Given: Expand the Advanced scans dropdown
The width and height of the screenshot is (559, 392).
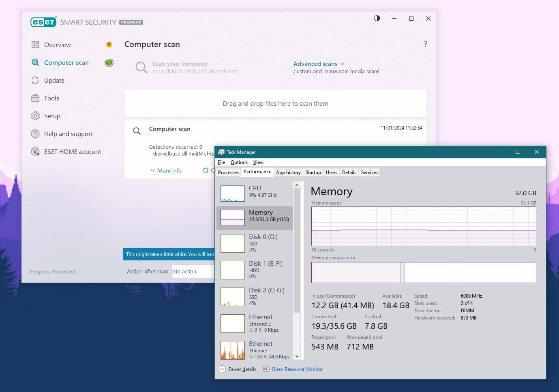Looking at the screenshot, I should 319,64.
